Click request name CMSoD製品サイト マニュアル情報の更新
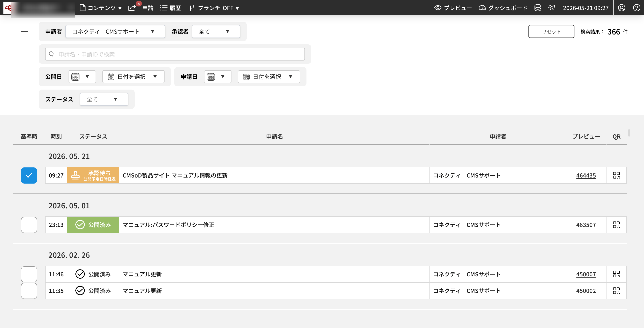 coord(175,175)
